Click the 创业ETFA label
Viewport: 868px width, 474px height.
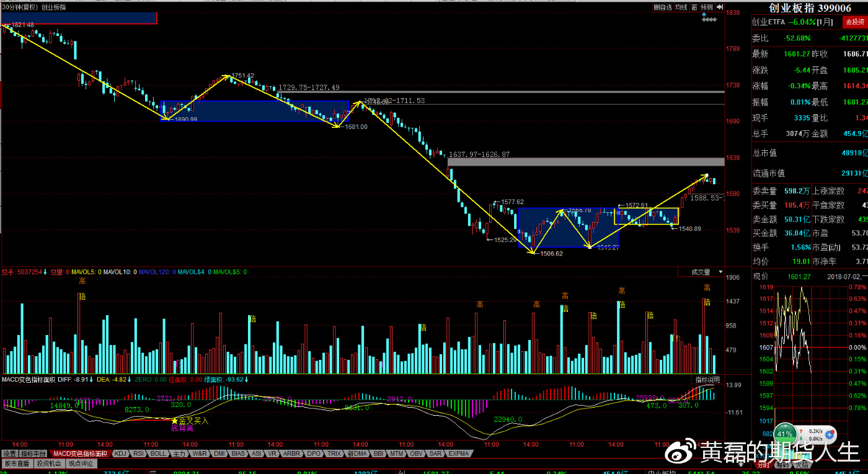click(x=768, y=22)
